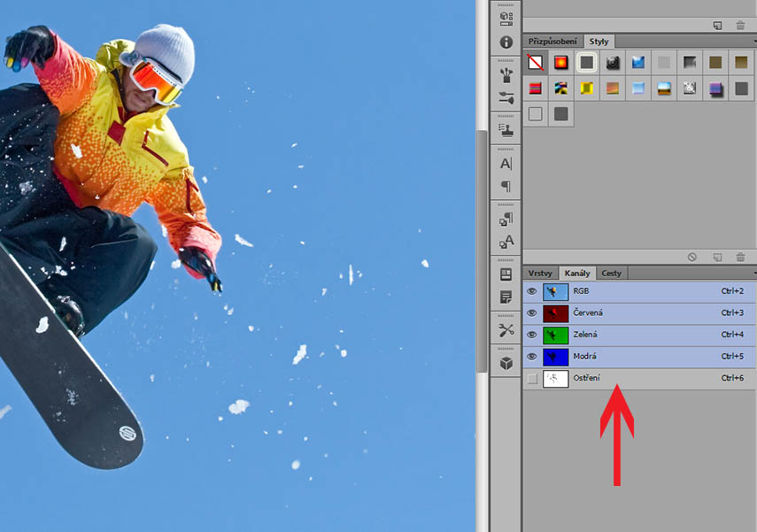Apply the red striped style swatch
Screen dimensions: 757x532
tap(535, 89)
